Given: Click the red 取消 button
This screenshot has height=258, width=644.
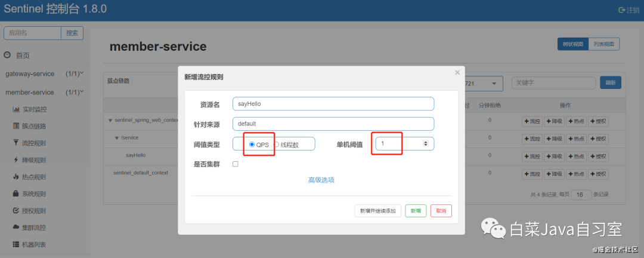Looking at the screenshot, I should click(x=441, y=211).
